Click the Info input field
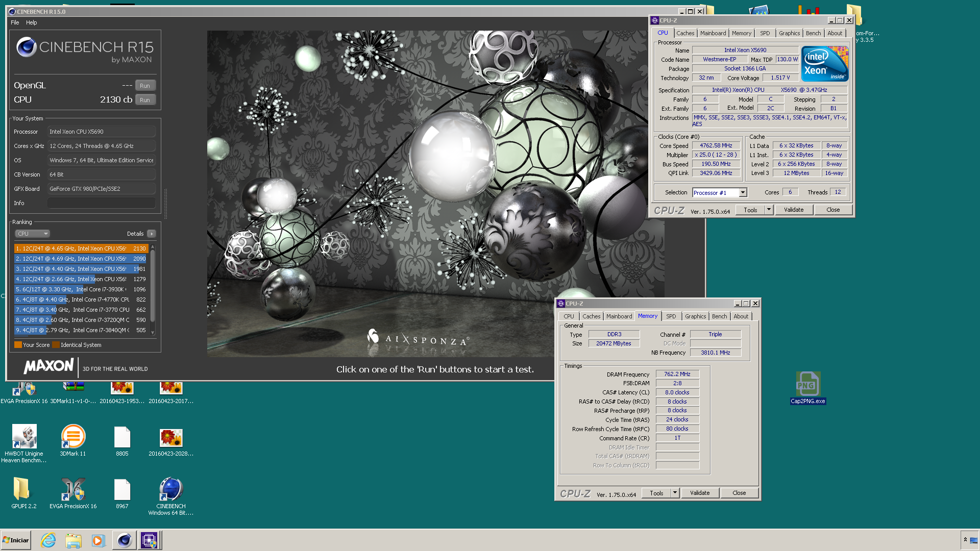The width and height of the screenshot is (980, 551). point(102,203)
